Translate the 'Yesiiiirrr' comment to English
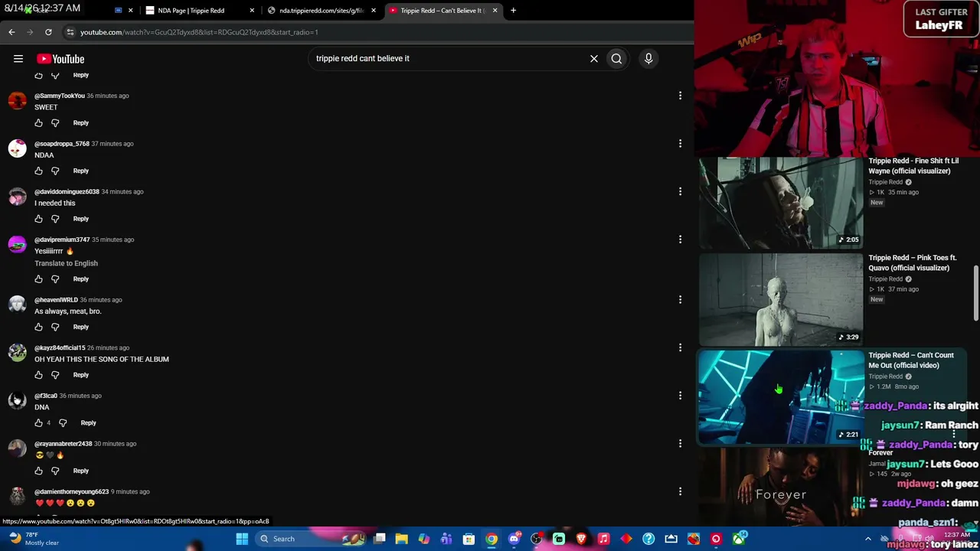The width and height of the screenshot is (980, 551). pos(66,263)
